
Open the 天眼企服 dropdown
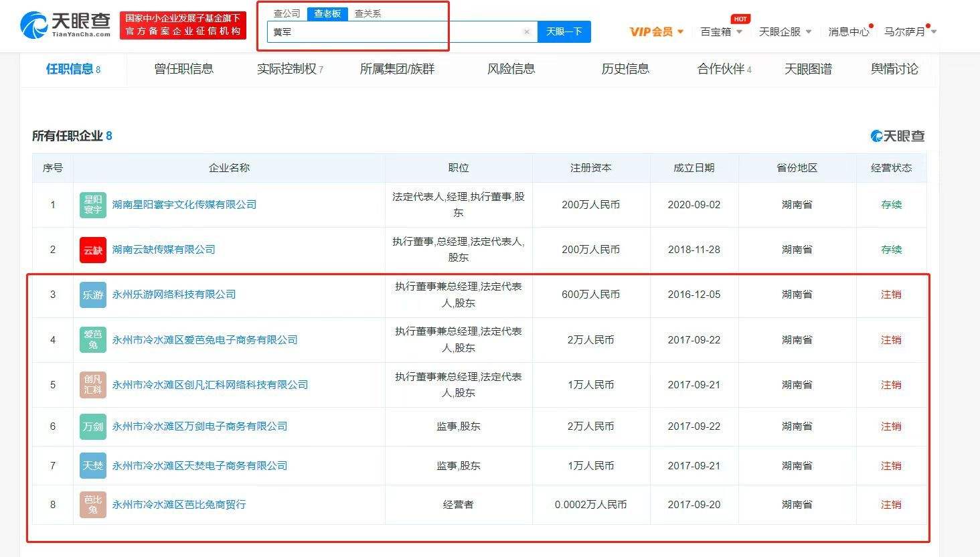(x=785, y=31)
